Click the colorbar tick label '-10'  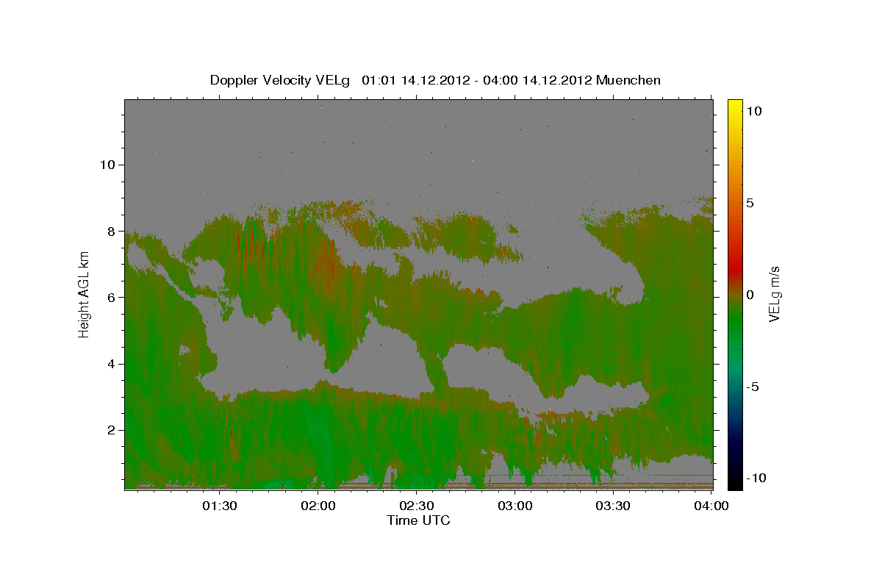pyautogui.click(x=756, y=478)
